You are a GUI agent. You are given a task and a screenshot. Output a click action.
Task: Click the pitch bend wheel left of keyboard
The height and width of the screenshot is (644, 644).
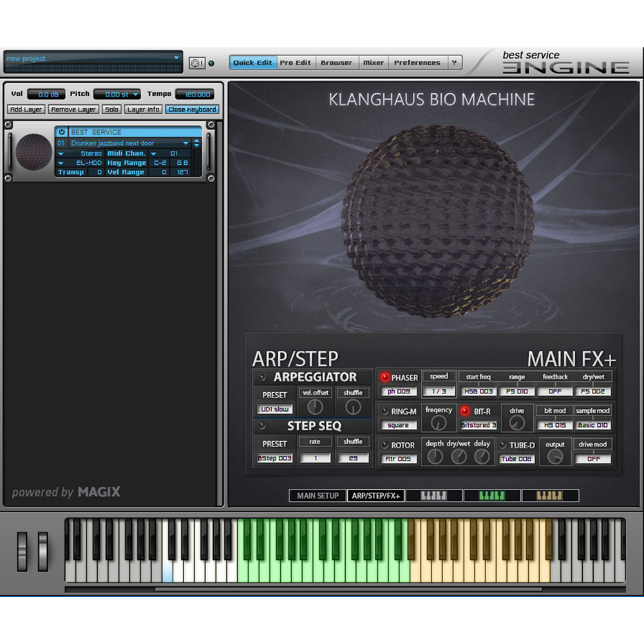pos(24,551)
